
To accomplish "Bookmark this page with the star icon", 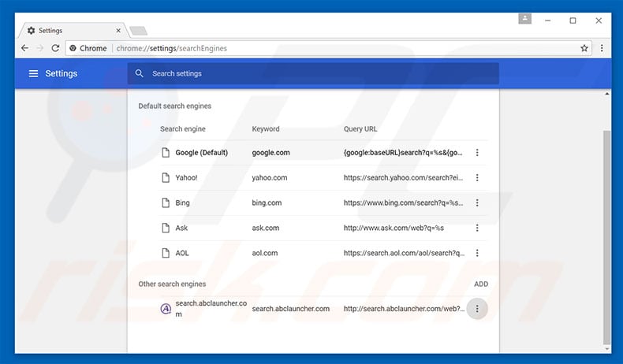I will pos(584,48).
